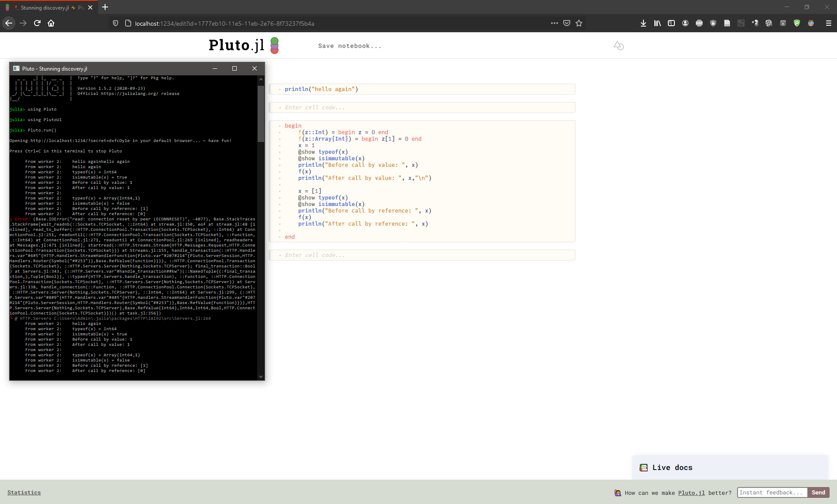837x504 pixels.
Task: Click the export notebook icon beside Pluto header
Action: [619, 45]
